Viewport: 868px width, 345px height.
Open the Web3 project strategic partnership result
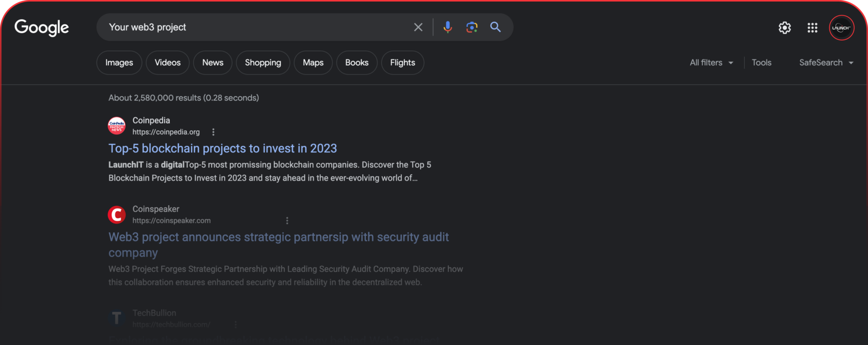click(x=278, y=237)
